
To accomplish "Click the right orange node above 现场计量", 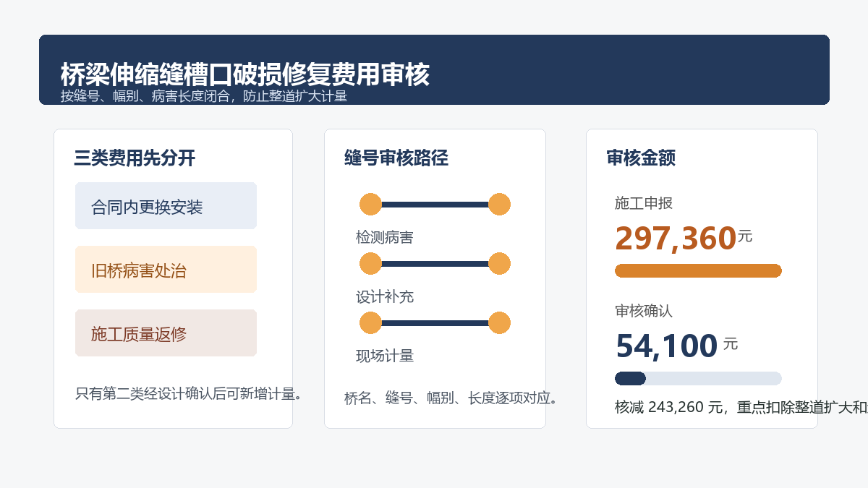I will pos(499,323).
